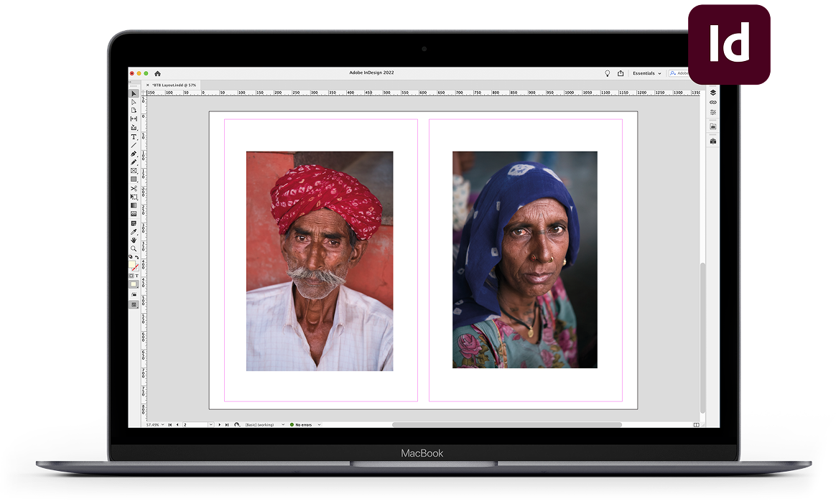Select the Rectangle shape tool
Viewport: 836px width, 504px height.
point(134,179)
